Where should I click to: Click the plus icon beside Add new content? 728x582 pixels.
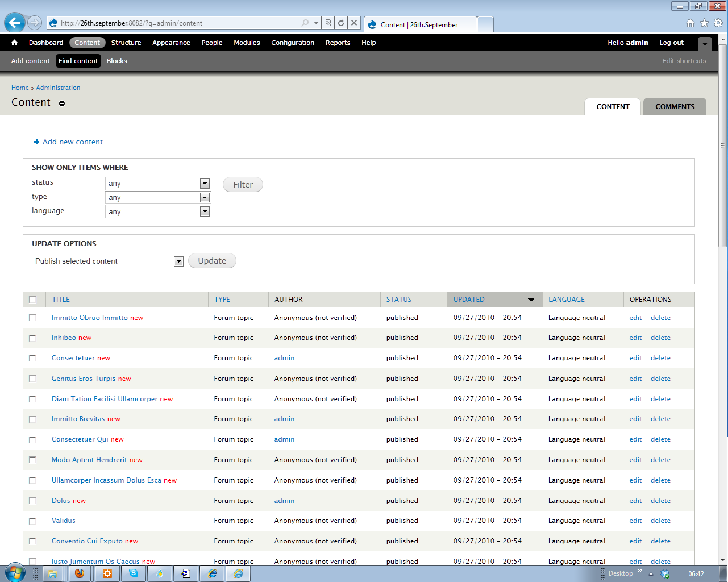[36, 142]
